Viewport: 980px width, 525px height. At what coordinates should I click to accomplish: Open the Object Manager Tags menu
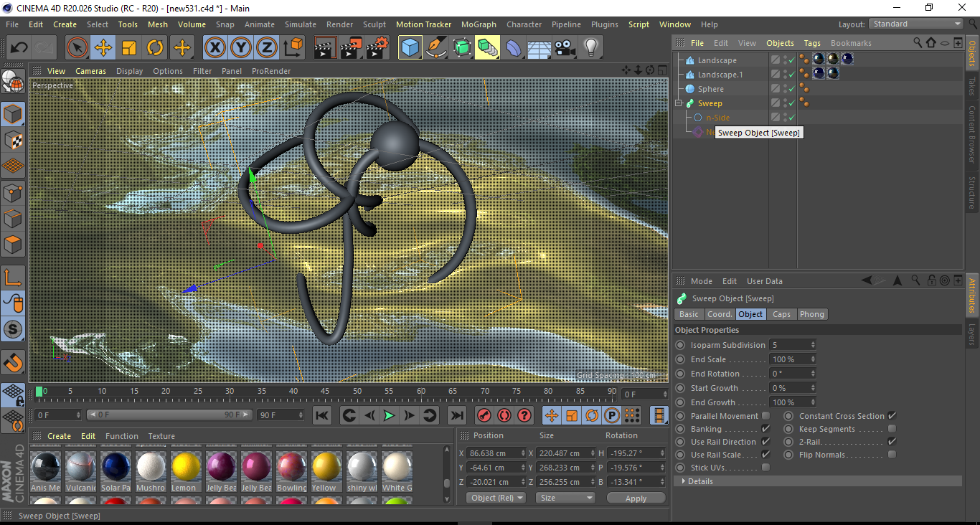point(812,43)
